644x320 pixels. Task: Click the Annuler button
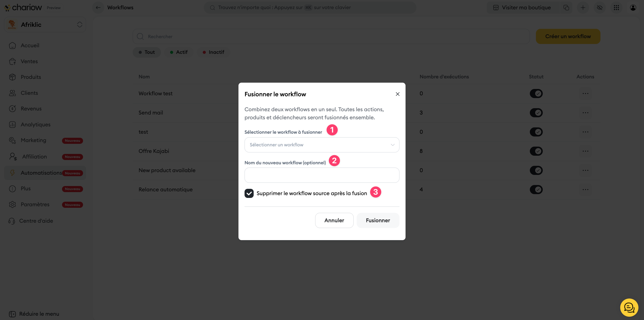(334, 220)
